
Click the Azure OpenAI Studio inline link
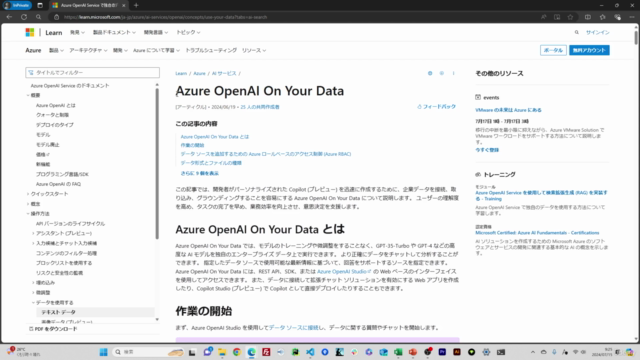point(344,271)
